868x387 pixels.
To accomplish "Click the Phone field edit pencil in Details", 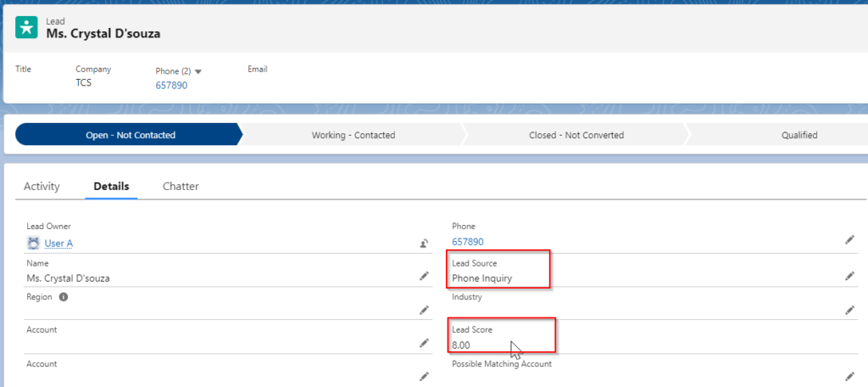I will [x=849, y=240].
